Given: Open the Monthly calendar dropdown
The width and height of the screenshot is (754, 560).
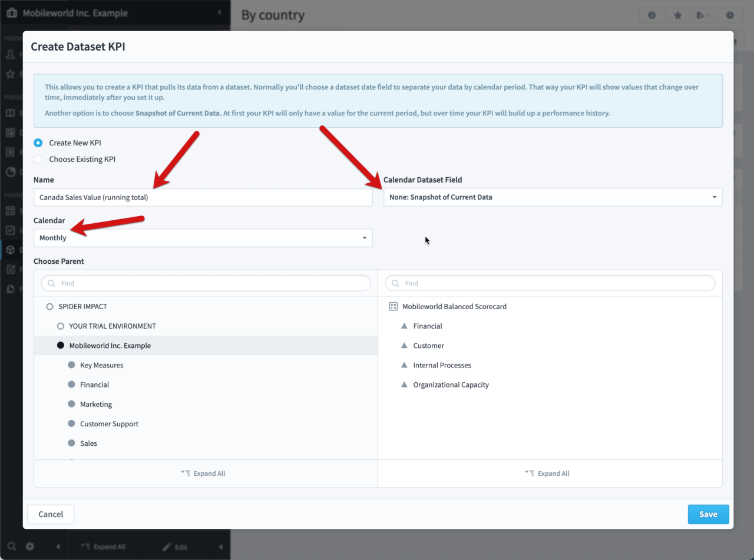Looking at the screenshot, I should [203, 237].
